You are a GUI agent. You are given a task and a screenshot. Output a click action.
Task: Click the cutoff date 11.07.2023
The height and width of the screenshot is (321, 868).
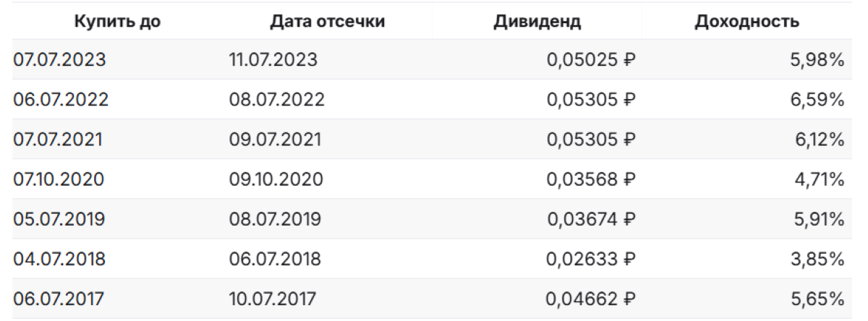273,60
